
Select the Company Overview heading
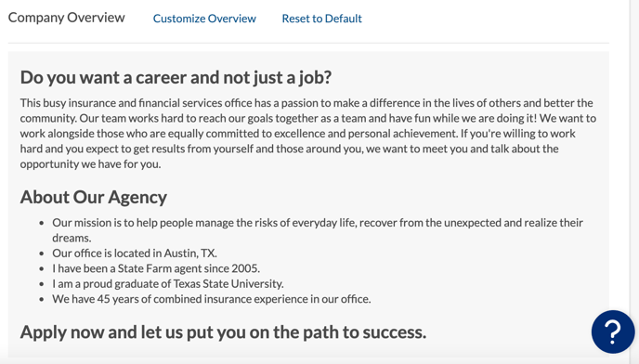(67, 18)
